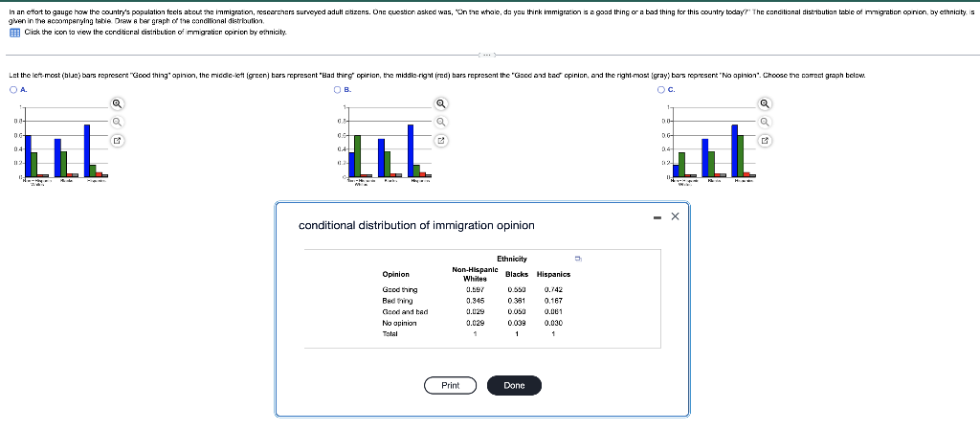The width and height of the screenshot is (980, 431).
Task: Click the value 0.061 in the table
Action: click(553, 311)
